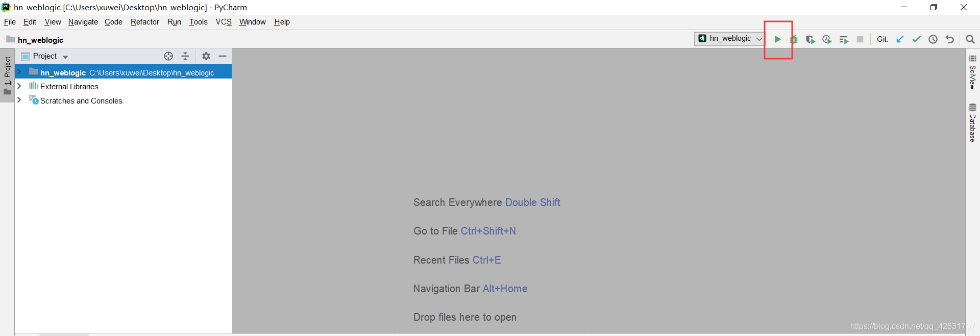Minimize the PyCharm window
The width and height of the screenshot is (980, 336).
(x=904, y=7)
